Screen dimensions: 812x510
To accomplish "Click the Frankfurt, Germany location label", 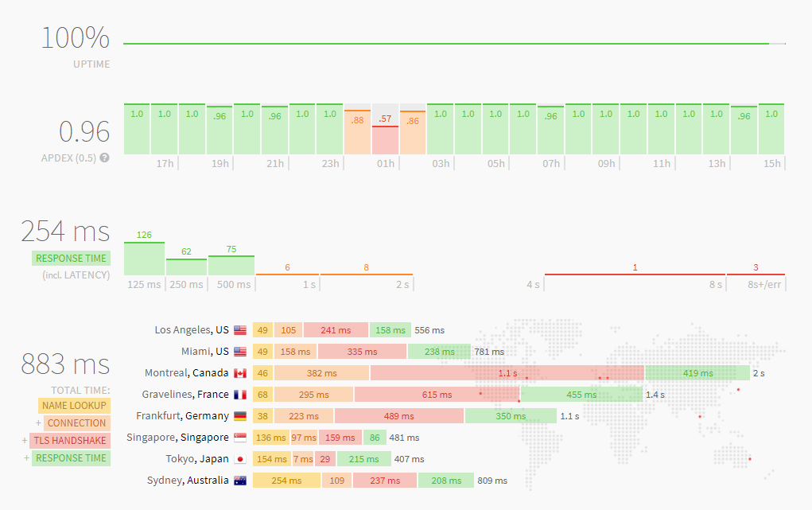I will (x=182, y=416).
